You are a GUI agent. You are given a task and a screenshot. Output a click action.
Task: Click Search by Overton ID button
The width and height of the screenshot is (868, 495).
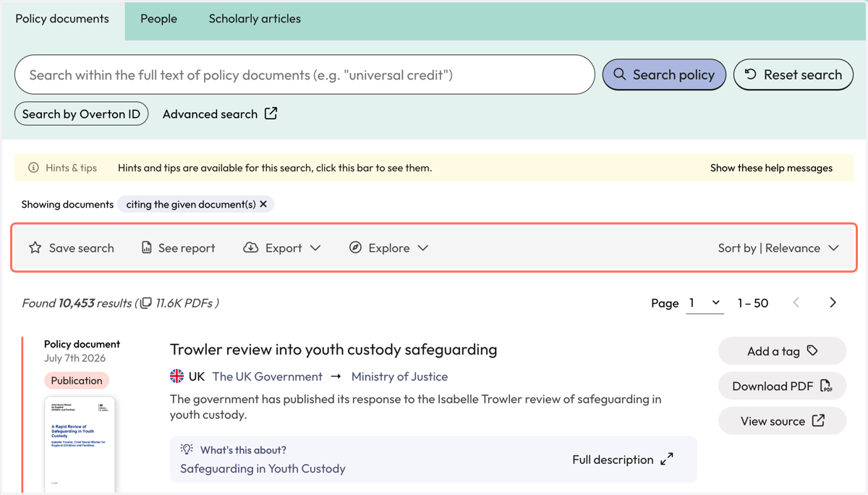(81, 114)
